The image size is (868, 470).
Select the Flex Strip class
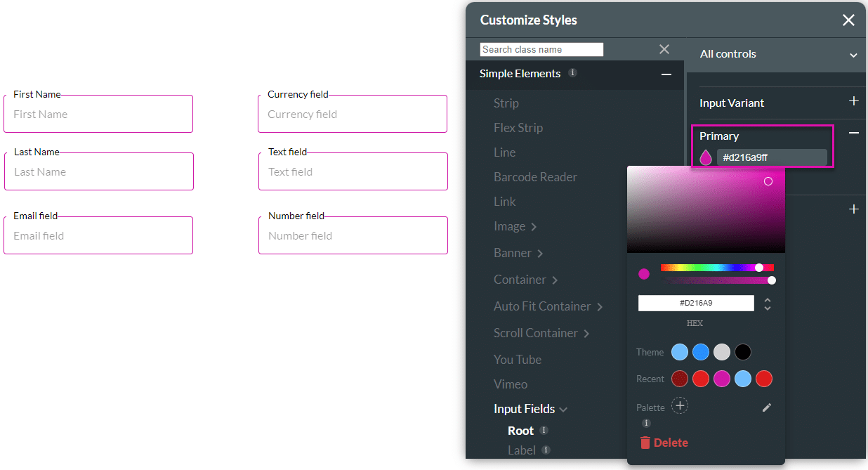(518, 128)
